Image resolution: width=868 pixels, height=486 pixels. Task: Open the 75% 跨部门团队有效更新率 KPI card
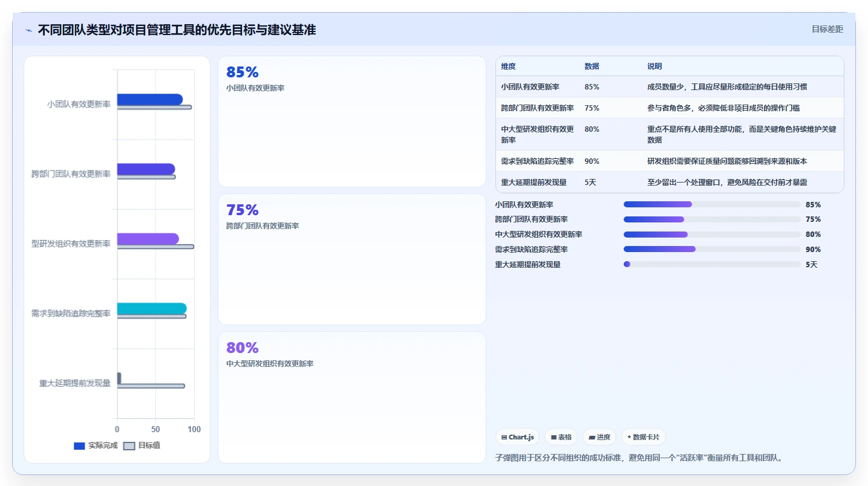[351, 259]
